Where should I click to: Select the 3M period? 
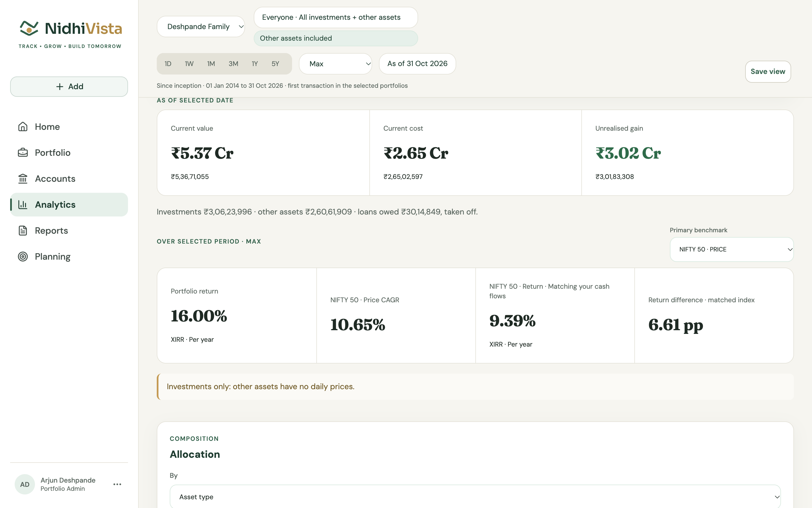pyautogui.click(x=233, y=64)
